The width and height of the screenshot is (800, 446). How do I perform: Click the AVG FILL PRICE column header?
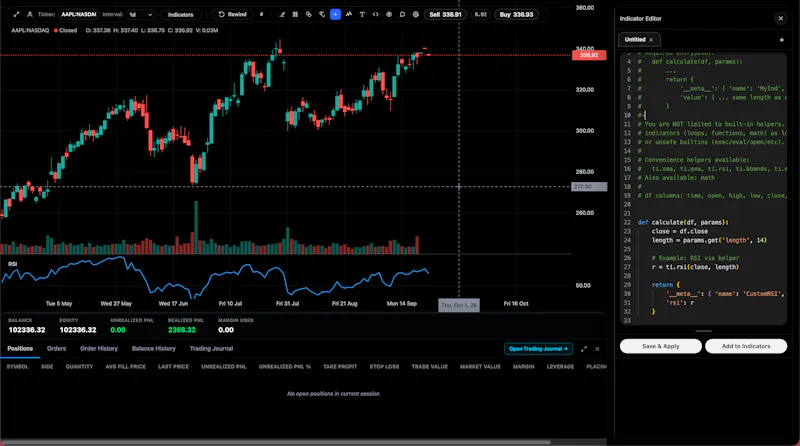coord(126,366)
